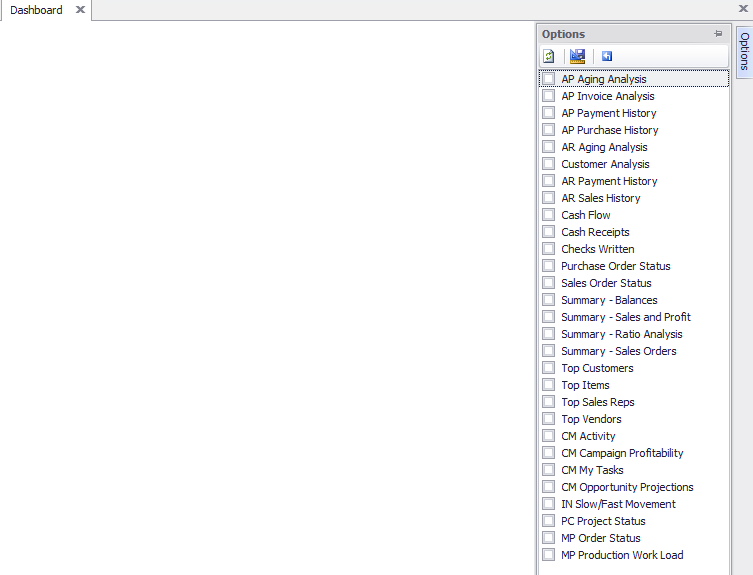Check the CM Campaign Profitability box

tap(548, 453)
